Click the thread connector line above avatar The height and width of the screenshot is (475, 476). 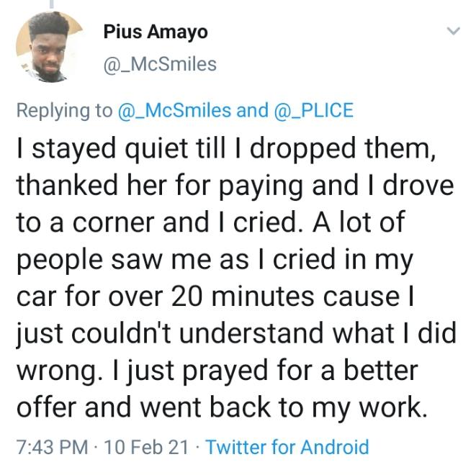click(52, 4)
